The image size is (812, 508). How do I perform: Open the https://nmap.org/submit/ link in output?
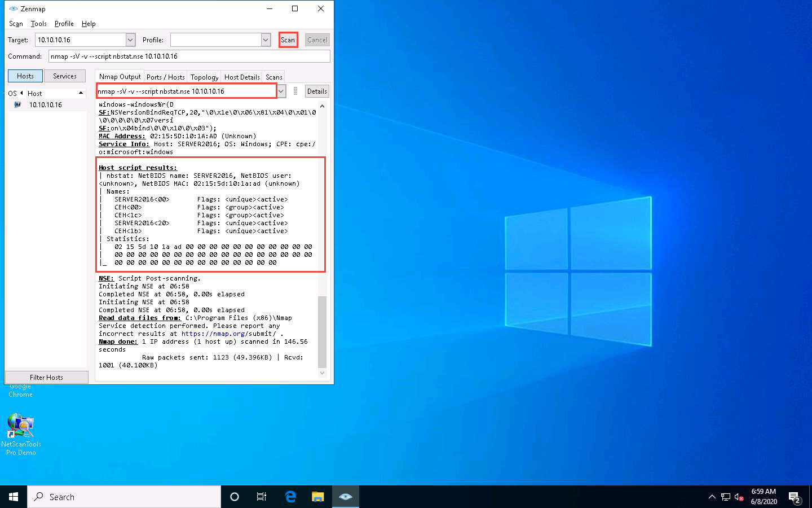[x=229, y=334]
